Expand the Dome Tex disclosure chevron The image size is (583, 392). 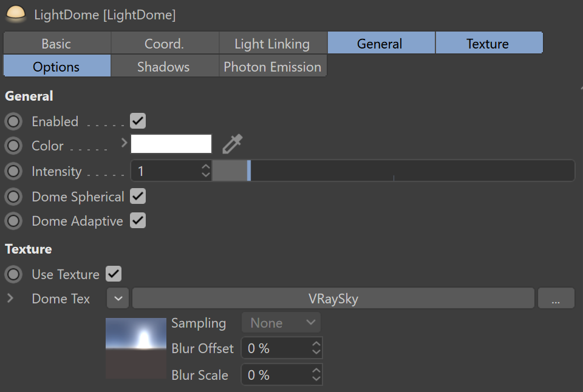(x=10, y=299)
